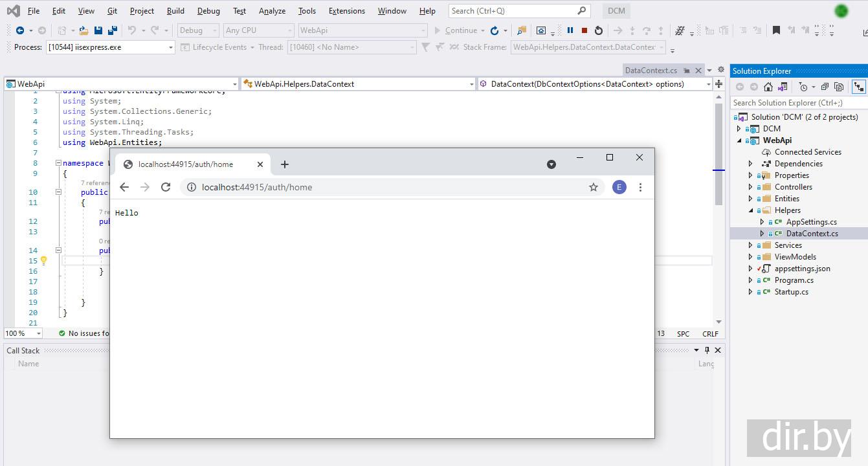This screenshot has height=466, width=868.
Task: Click the Home icon in Solution Explorer
Action: (768, 87)
